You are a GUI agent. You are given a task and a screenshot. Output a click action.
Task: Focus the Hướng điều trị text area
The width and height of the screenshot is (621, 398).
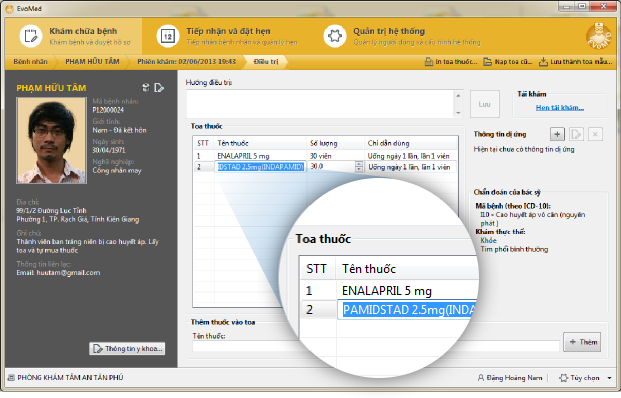320,104
